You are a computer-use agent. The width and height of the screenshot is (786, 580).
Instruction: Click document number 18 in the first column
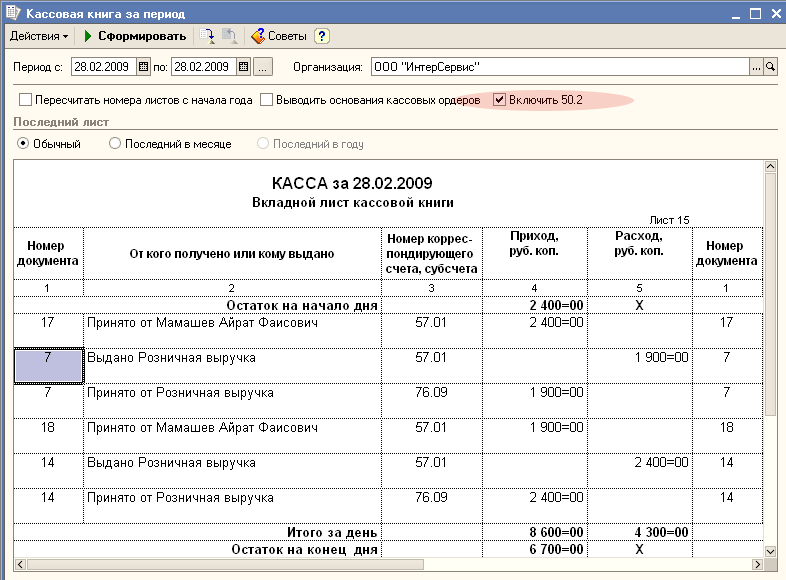48,428
